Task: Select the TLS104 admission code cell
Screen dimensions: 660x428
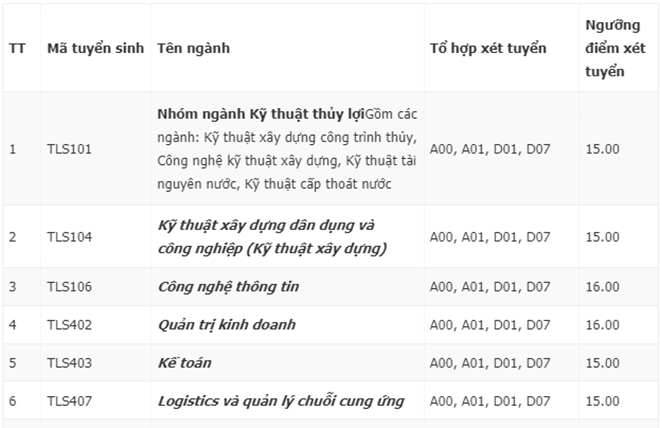Action: click(x=69, y=236)
